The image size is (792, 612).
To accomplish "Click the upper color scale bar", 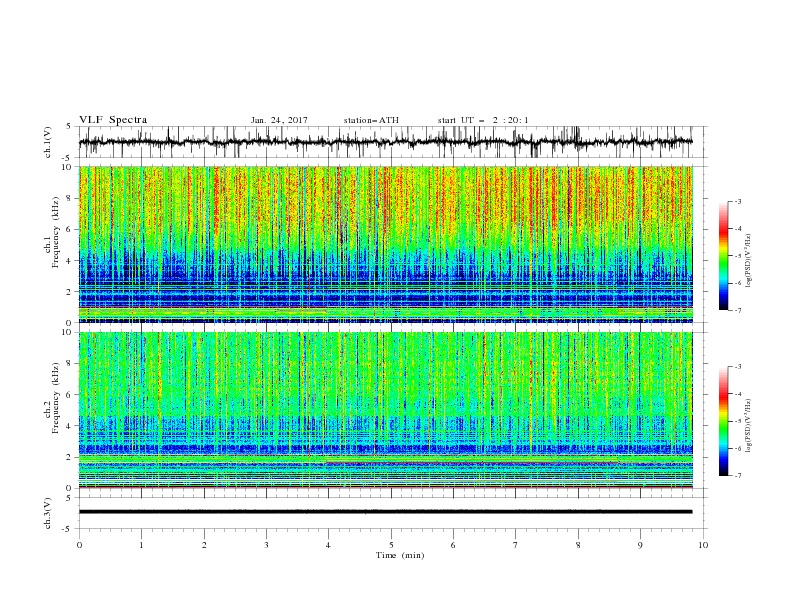I will 723,256.
